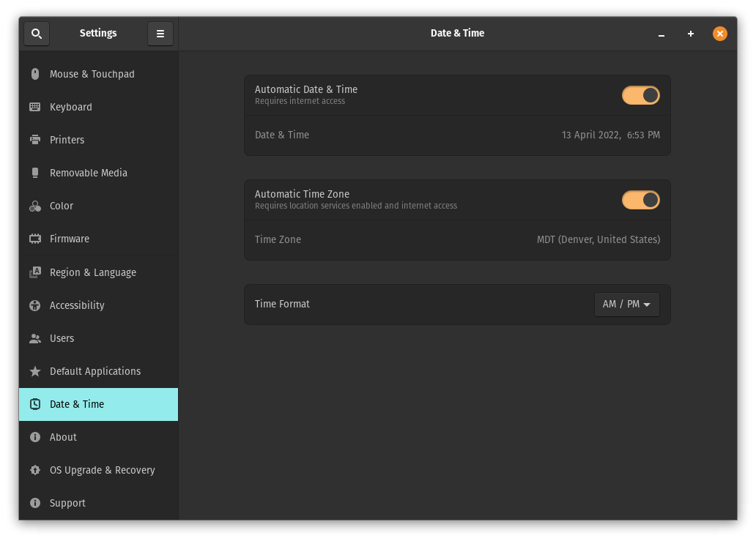Click the Accessibility person icon
756x541 pixels.
[35, 305]
